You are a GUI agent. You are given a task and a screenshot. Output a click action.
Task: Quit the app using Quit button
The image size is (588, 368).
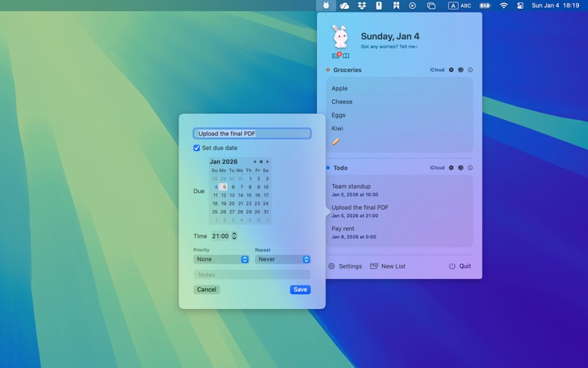click(x=460, y=266)
